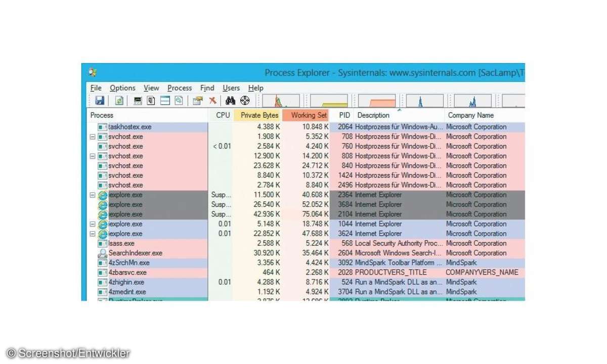Toggle the Show Process Tree toolbar icon

(x=151, y=101)
